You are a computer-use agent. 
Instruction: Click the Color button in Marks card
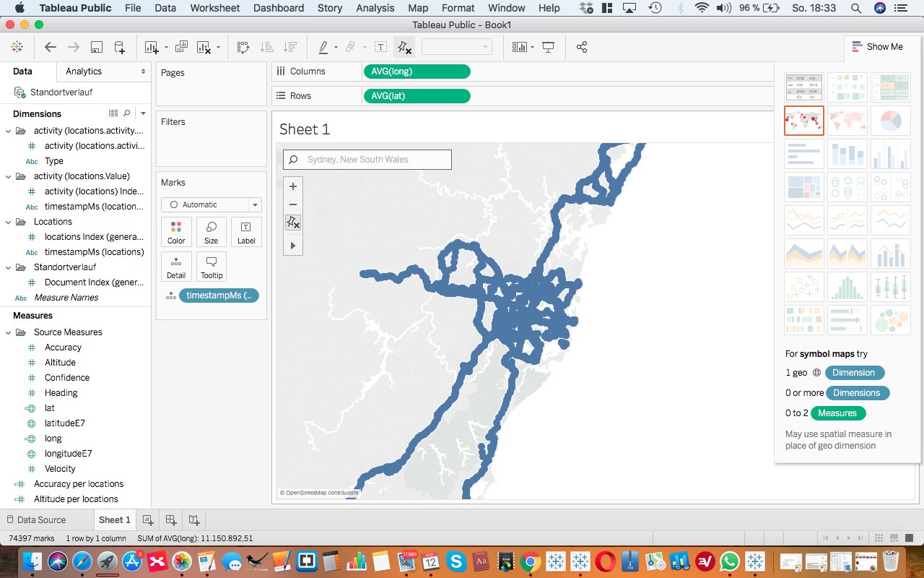click(176, 232)
